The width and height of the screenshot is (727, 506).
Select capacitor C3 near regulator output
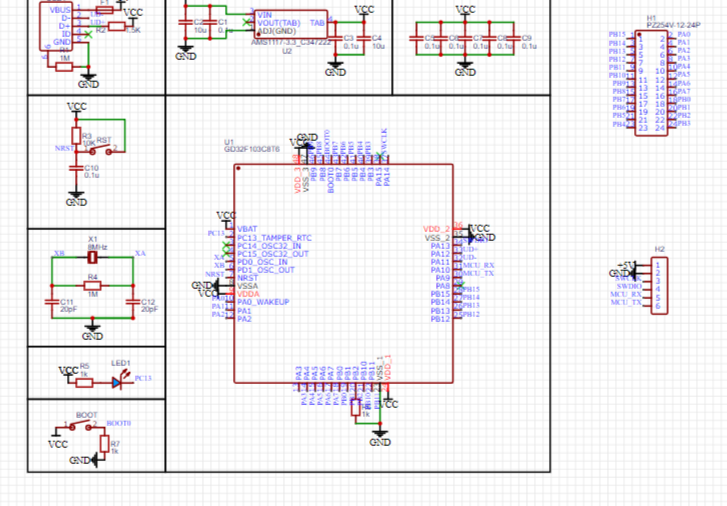point(336,38)
